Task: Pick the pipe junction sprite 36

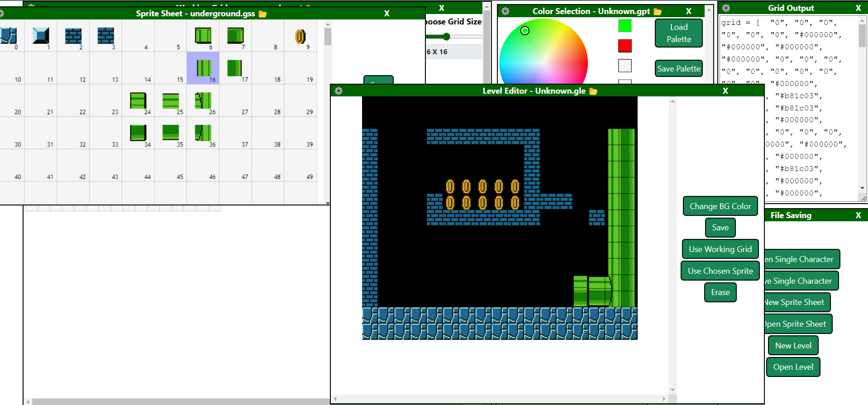Action: (x=203, y=133)
